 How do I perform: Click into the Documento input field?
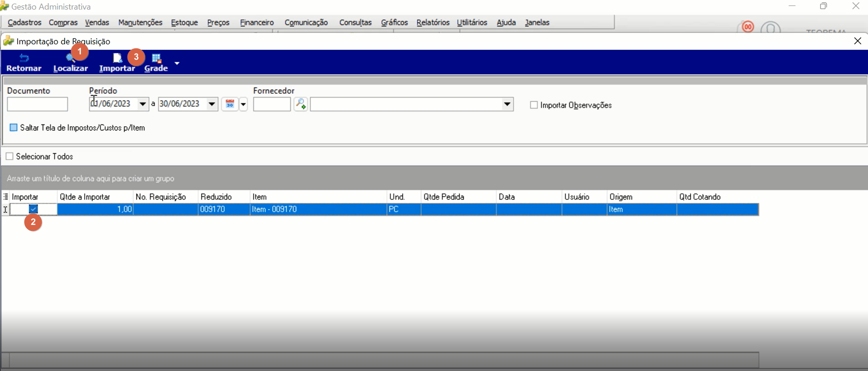pos(38,104)
